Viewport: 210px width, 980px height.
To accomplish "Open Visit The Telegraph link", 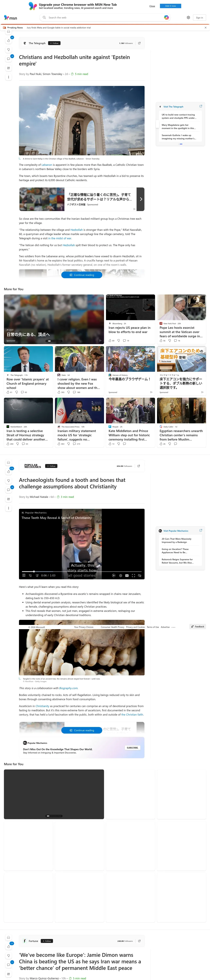I will [173, 106].
